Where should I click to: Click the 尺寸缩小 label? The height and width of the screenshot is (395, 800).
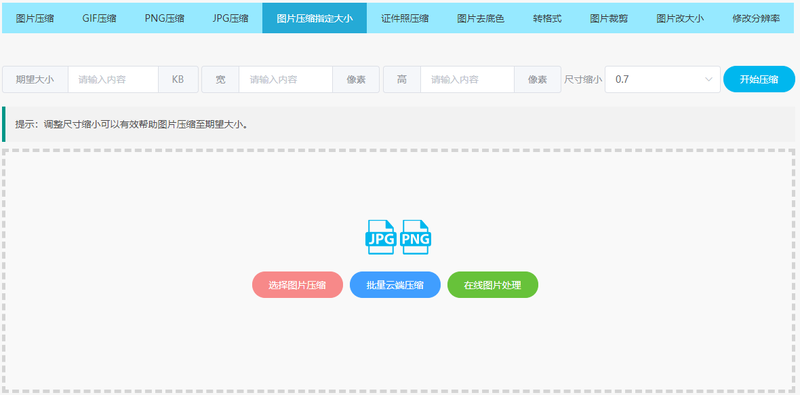(x=583, y=80)
